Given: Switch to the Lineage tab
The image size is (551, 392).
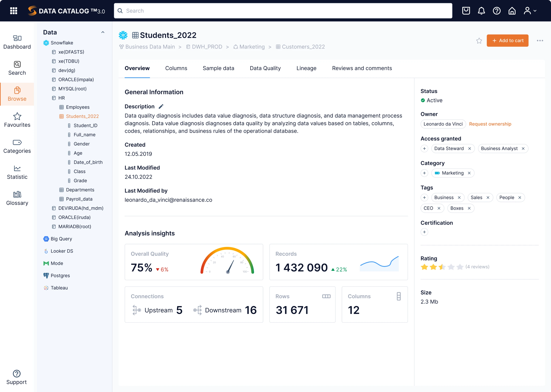Looking at the screenshot, I should click(x=306, y=68).
